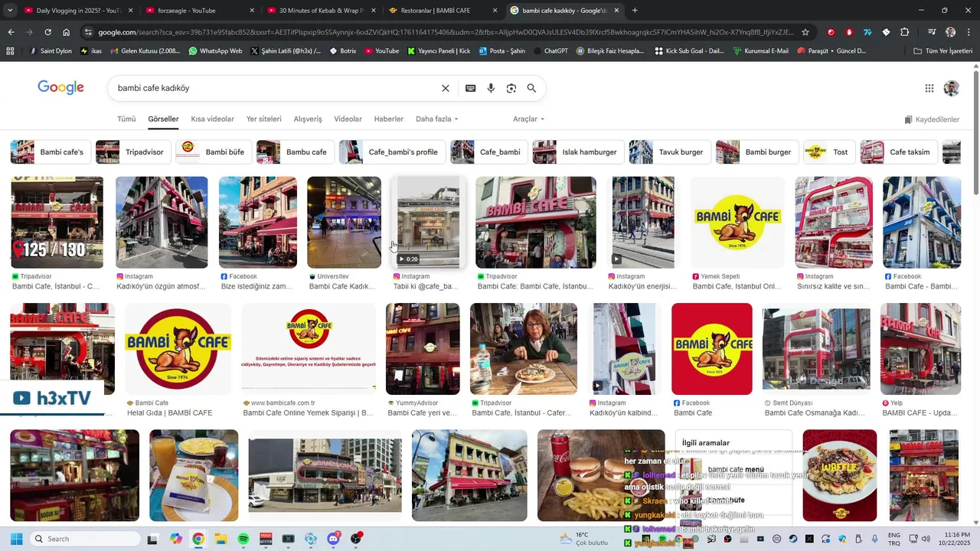Open Instagram video thumbnail showing 0:20
Viewport: 980px width, 551px height.
coord(429,223)
